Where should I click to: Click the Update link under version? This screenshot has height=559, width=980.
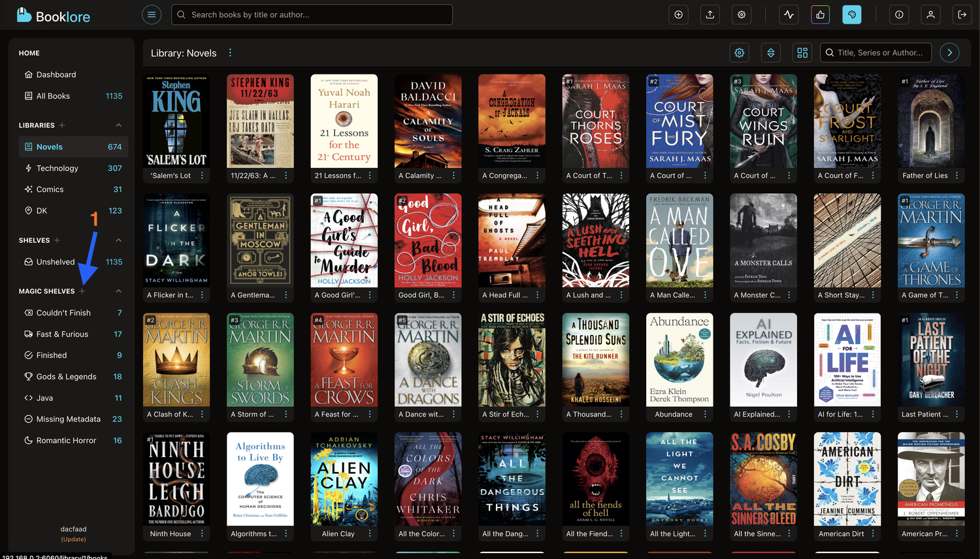pos(73,539)
